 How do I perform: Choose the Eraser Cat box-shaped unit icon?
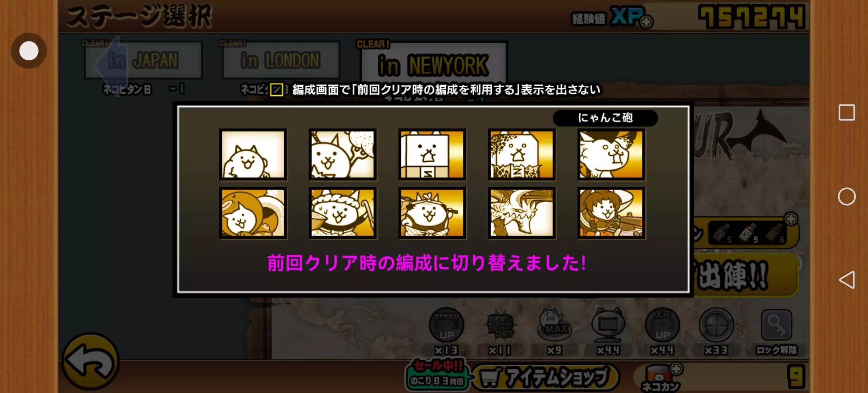click(x=432, y=155)
